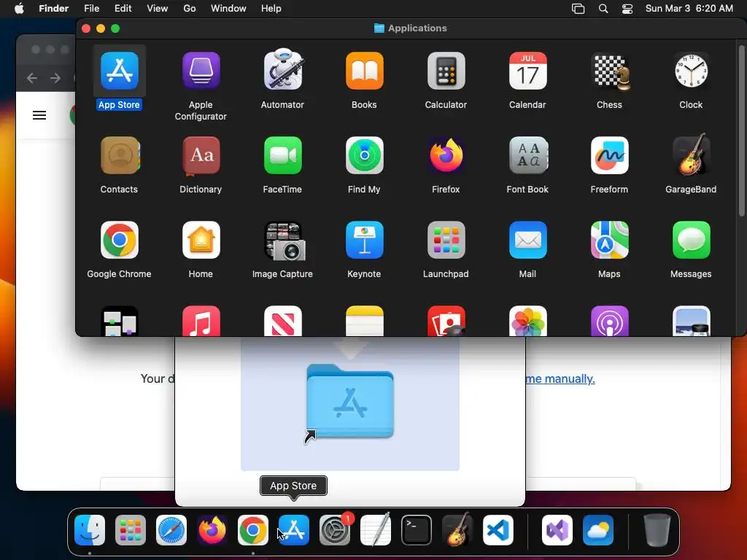Go forward in the browser window
The image size is (747, 560).
pyautogui.click(x=55, y=77)
